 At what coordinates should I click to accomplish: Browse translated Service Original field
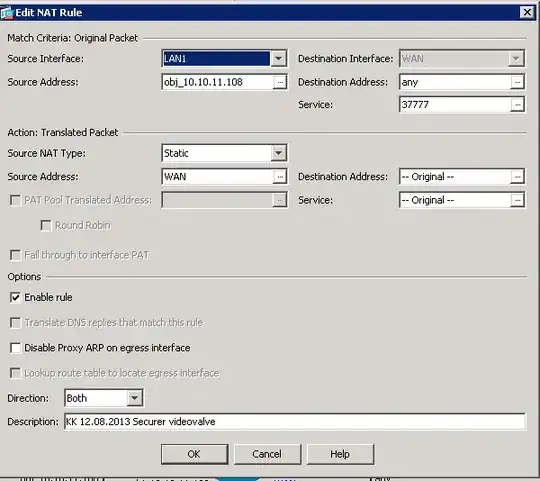pyautogui.click(x=517, y=200)
